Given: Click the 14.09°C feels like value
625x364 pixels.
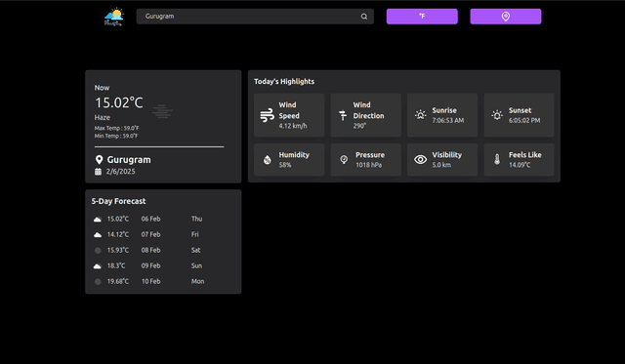Looking at the screenshot, I should [x=520, y=165].
